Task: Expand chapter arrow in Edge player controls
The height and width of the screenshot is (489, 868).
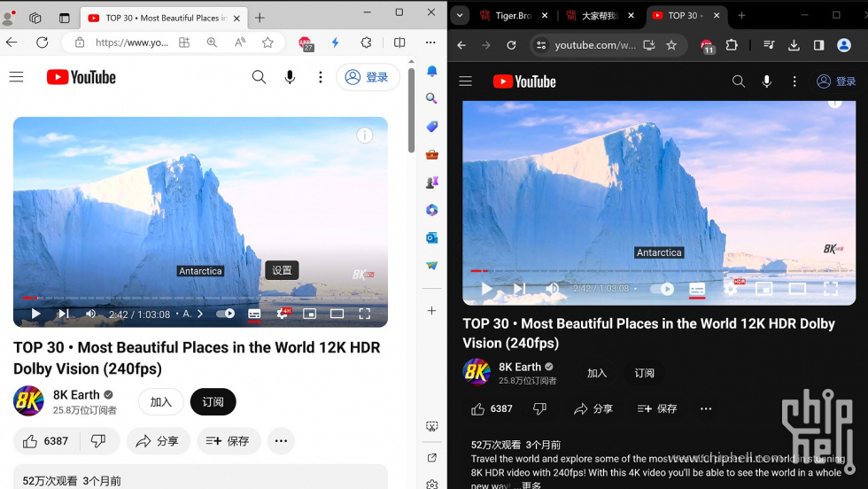Action: coord(200,314)
